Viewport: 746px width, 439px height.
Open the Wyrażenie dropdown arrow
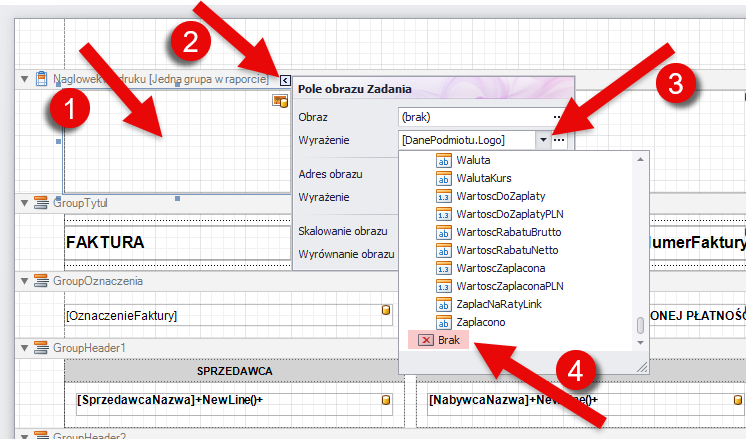click(542, 142)
